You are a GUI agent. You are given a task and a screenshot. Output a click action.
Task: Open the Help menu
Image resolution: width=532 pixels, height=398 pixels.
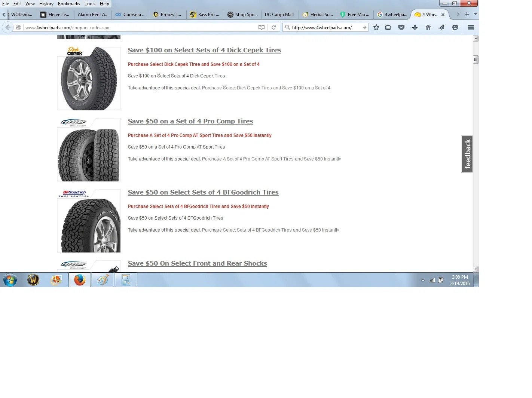click(x=104, y=4)
